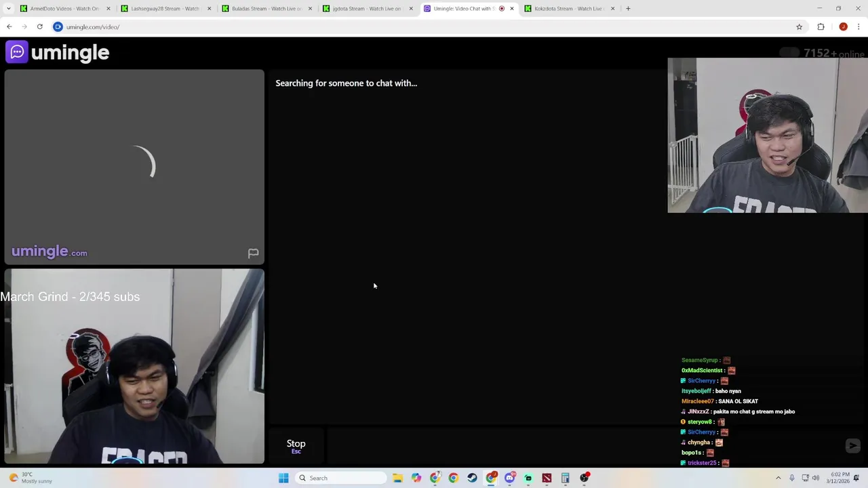
Task: Close the Umingle Video Chat tab
Action: pyautogui.click(x=512, y=9)
